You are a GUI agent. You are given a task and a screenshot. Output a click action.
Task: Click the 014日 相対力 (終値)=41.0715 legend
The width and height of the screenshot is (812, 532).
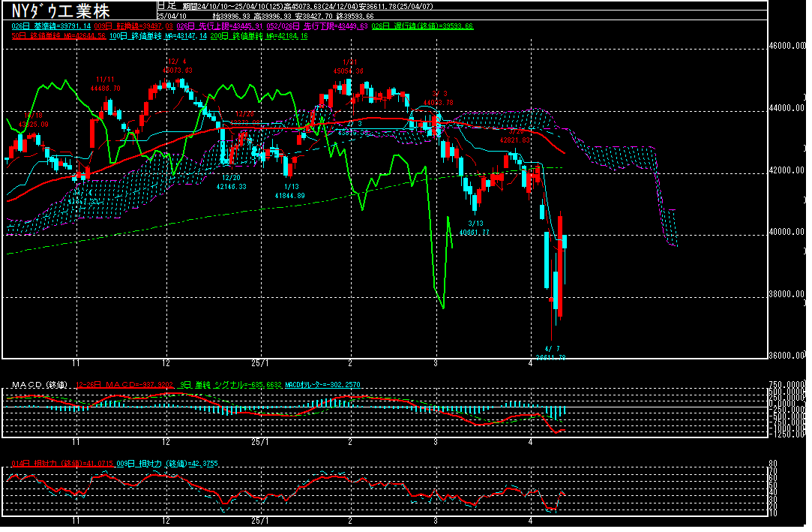coord(62,464)
